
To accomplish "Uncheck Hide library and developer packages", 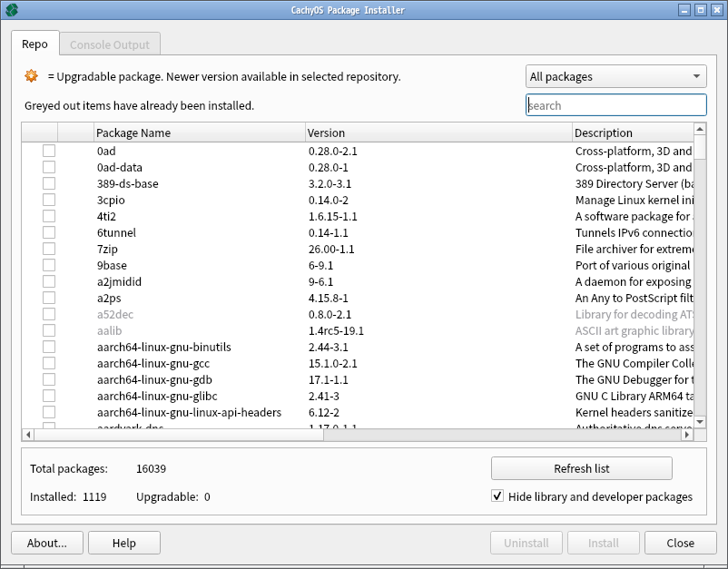I will (x=497, y=496).
